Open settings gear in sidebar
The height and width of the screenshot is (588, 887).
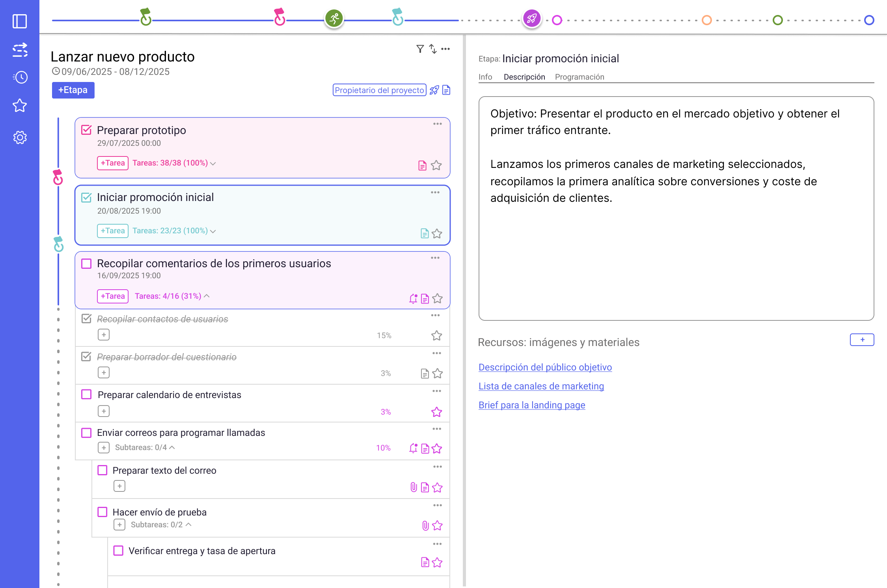[20, 138]
